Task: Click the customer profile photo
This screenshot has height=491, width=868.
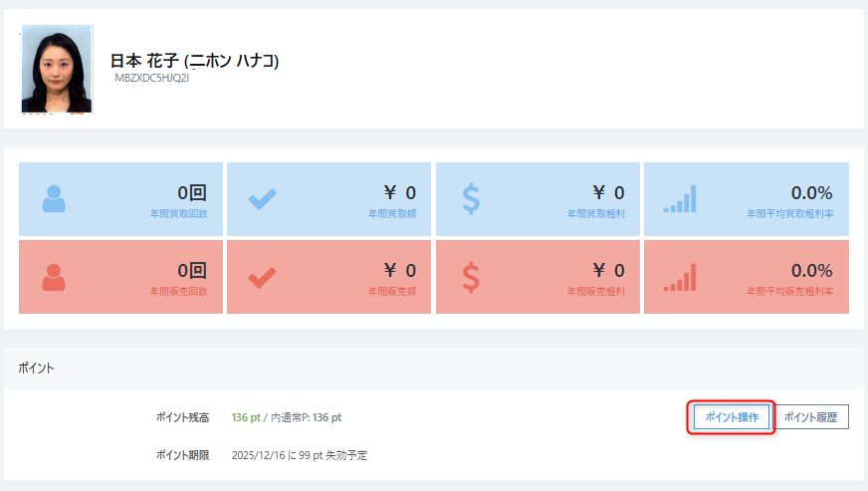Action: (x=57, y=69)
